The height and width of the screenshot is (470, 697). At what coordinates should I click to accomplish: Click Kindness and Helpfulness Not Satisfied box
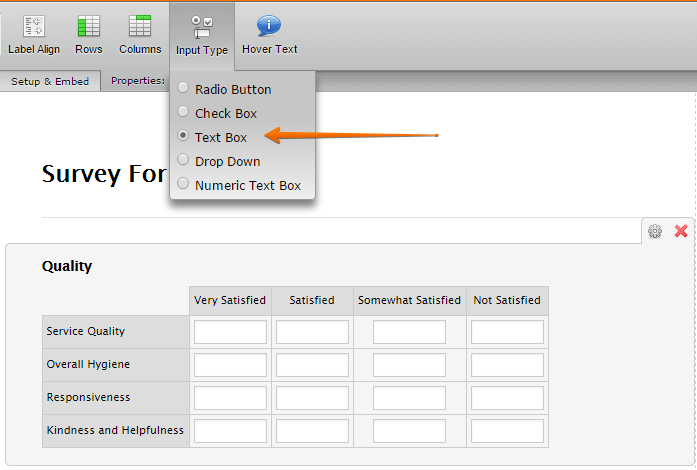[x=507, y=431]
